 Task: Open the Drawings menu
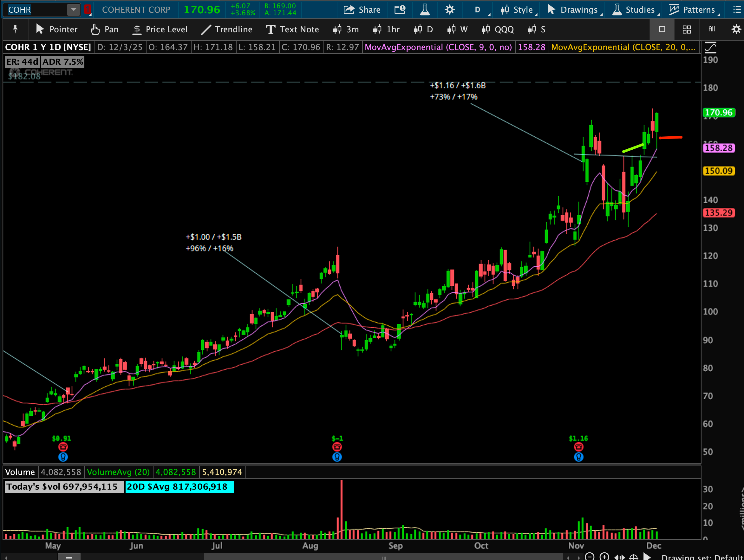(x=574, y=10)
